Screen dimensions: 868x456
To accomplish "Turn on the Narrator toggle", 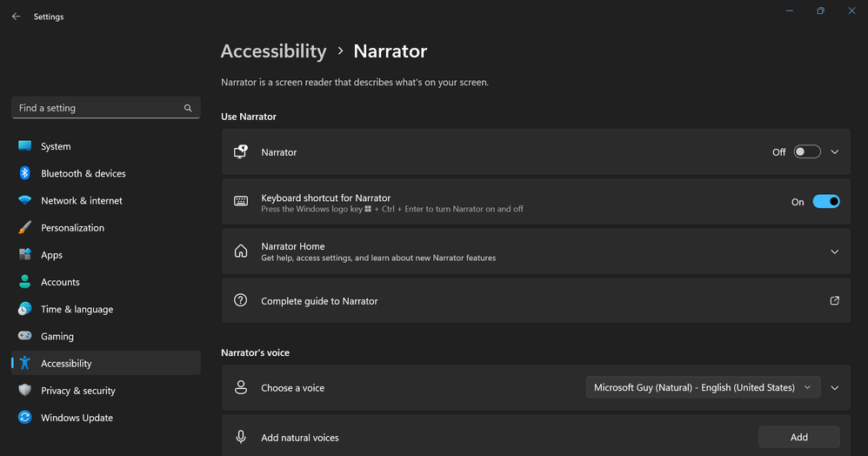I will tap(806, 152).
